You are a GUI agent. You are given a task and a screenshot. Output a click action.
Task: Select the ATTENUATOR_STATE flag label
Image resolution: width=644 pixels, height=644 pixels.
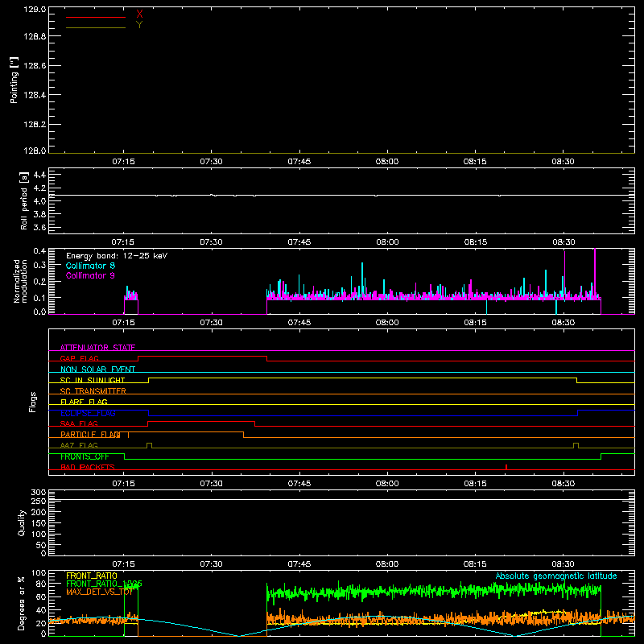pyautogui.click(x=97, y=348)
